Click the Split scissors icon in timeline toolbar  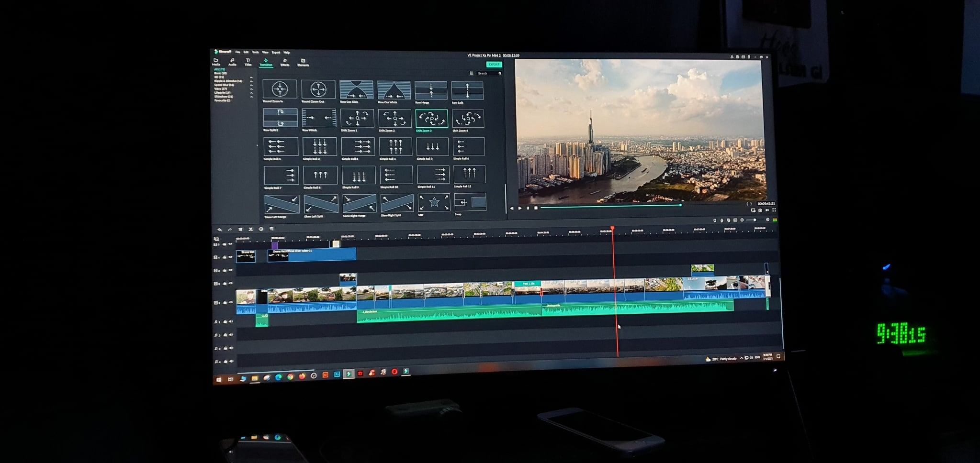pos(250,229)
